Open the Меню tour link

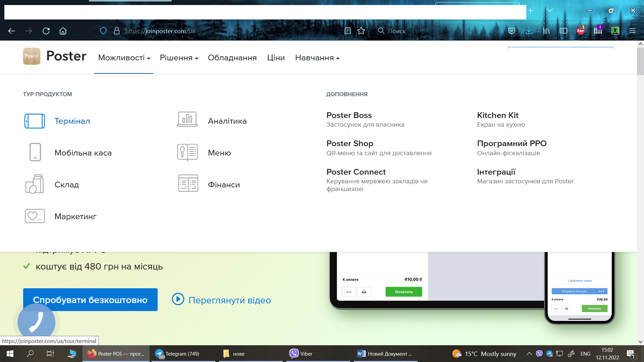pos(219,153)
